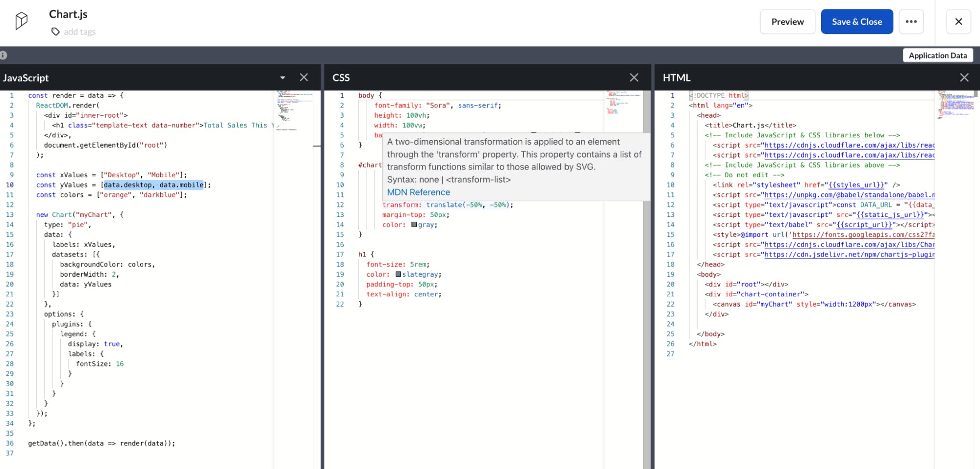The image size is (980, 469).
Task: Click the Chart.js title text
Action: click(68, 14)
